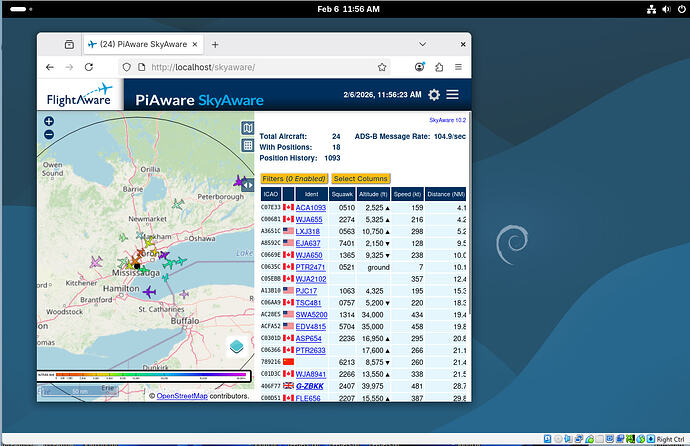Expand the Filters (0 Enabled) panel
The image size is (690, 446).
pos(293,178)
